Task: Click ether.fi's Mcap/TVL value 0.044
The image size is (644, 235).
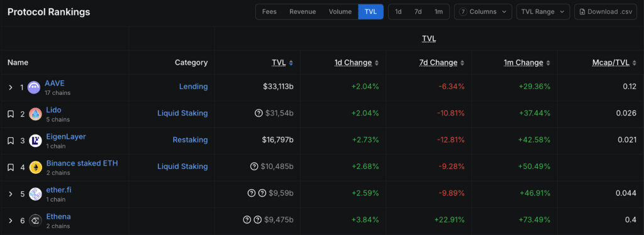Action: [x=626, y=193]
